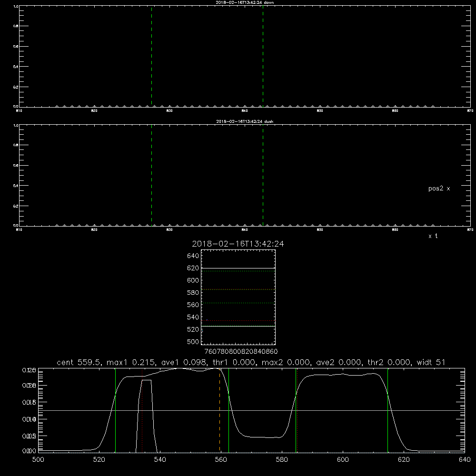Click the 560 y-axis label of center plot
Image resolution: width=476 pixels, height=476 pixels.
point(193,305)
